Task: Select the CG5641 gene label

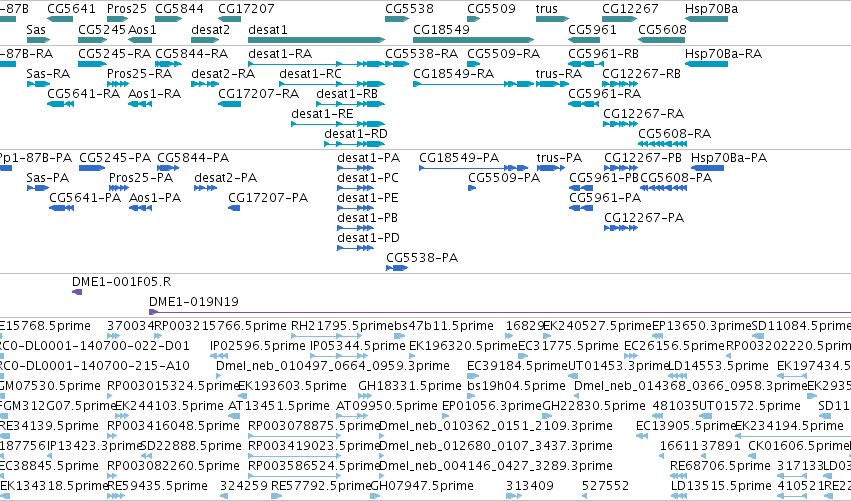Action: (x=71, y=9)
